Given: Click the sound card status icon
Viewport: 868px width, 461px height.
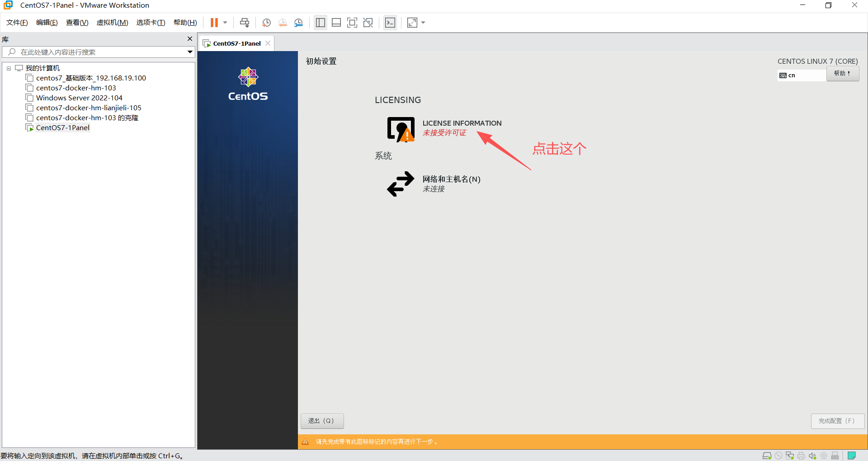Looking at the screenshot, I should (x=812, y=456).
